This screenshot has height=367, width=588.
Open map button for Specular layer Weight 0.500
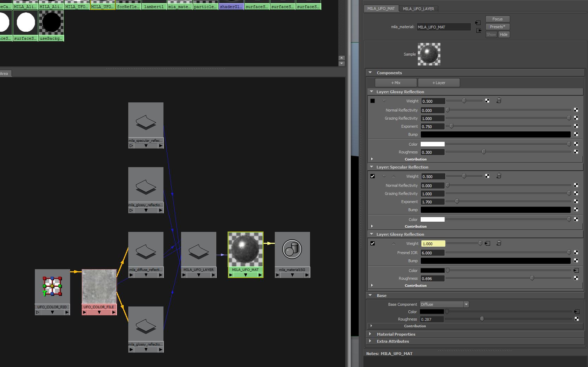click(x=487, y=176)
